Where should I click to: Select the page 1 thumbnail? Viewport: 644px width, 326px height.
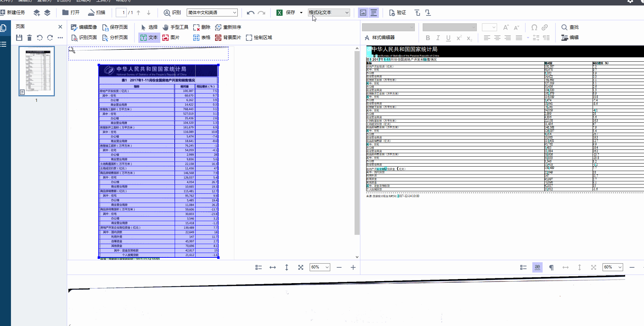(x=37, y=71)
